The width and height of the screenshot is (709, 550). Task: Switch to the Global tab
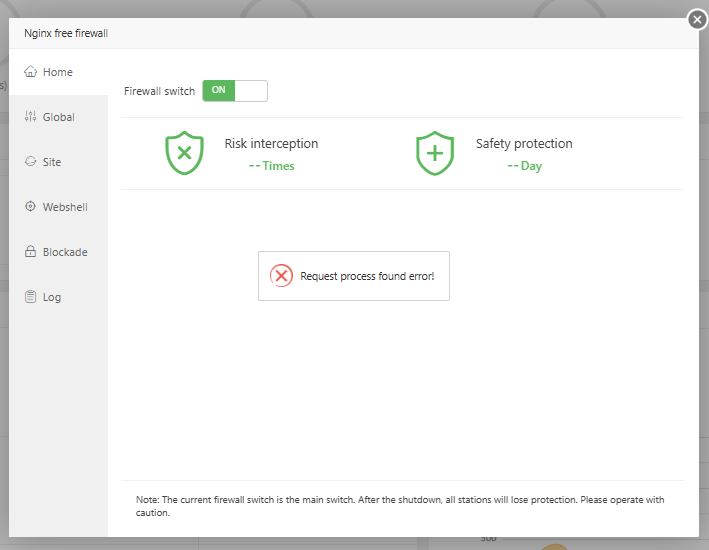(x=59, y=117)
